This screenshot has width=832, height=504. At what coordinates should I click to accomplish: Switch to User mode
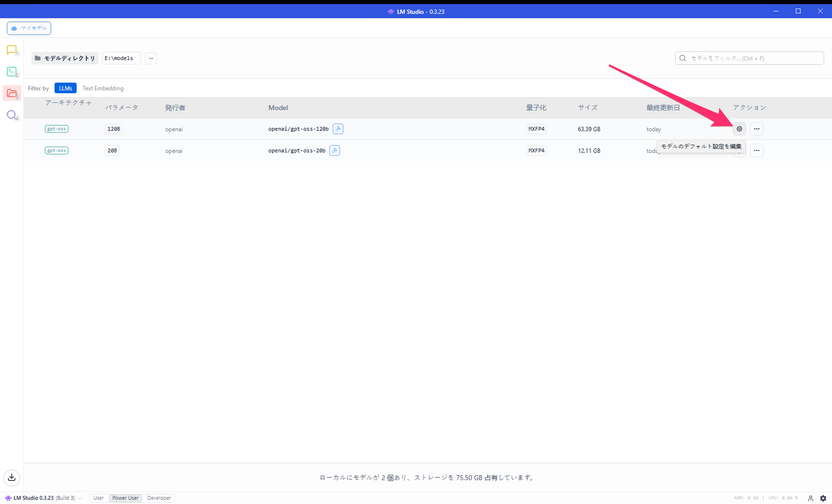tap(98, 498)
